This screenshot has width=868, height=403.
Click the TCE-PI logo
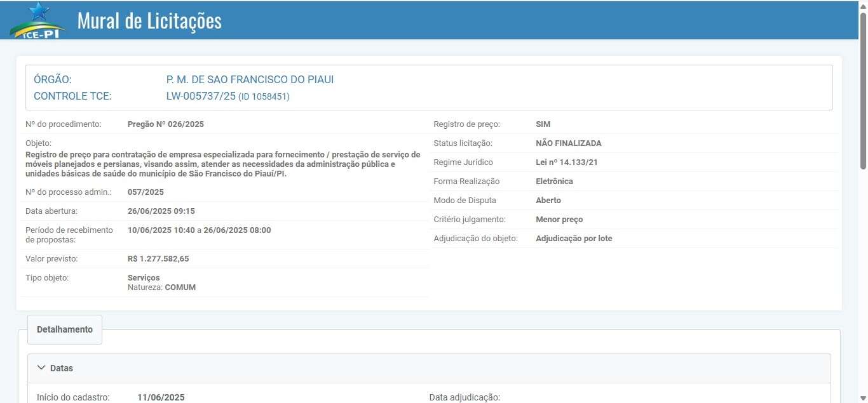[x=39, y=20]
